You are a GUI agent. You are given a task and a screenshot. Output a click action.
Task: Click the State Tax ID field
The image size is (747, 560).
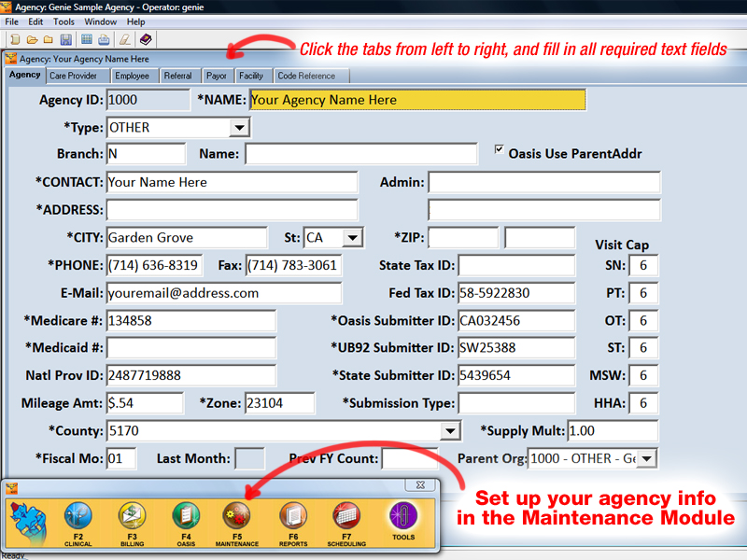click(x=516, y=265)
